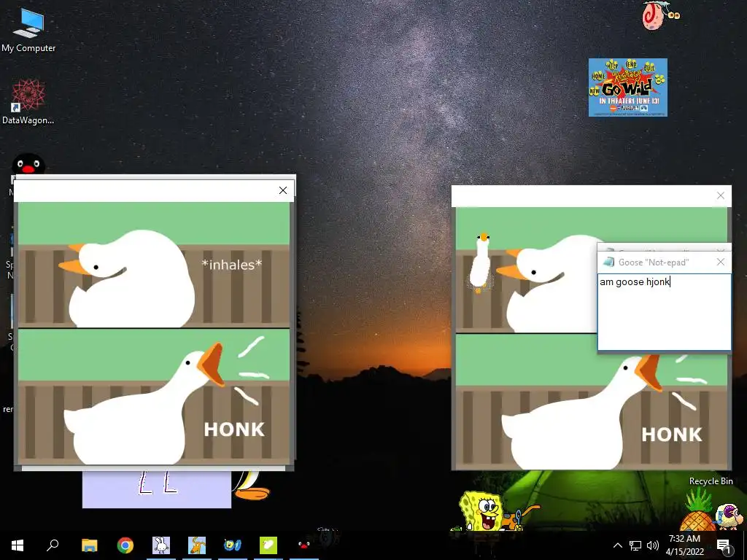Launch Google Chrome from taskbar
Screen dimensions: 747x560
coord(125,545)
